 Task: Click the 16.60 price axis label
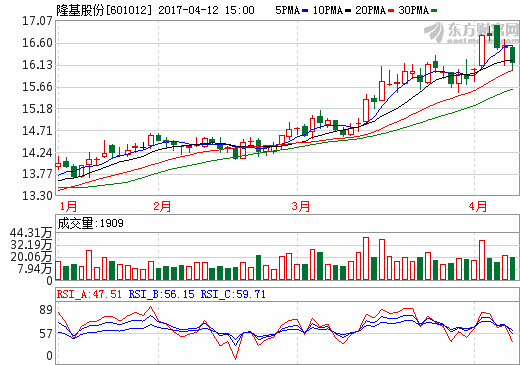[x=37, y=43]
